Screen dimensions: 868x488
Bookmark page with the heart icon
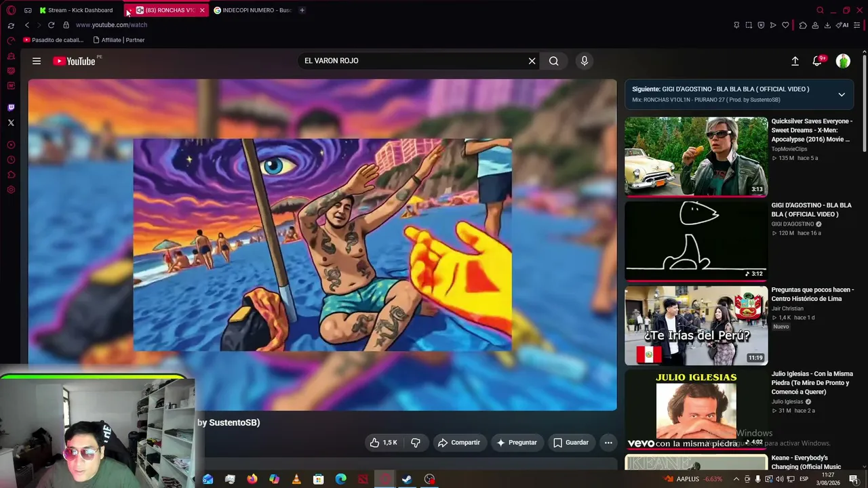pos(785,25)
